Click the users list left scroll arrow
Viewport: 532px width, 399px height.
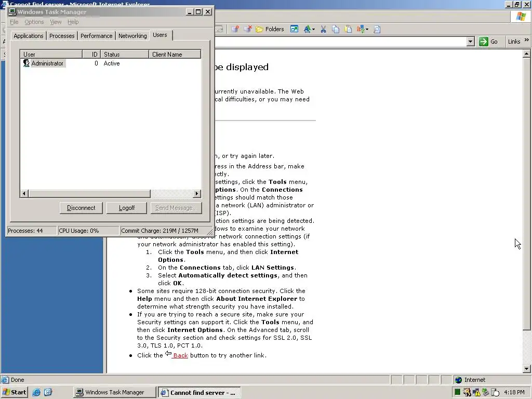point(24,194)
